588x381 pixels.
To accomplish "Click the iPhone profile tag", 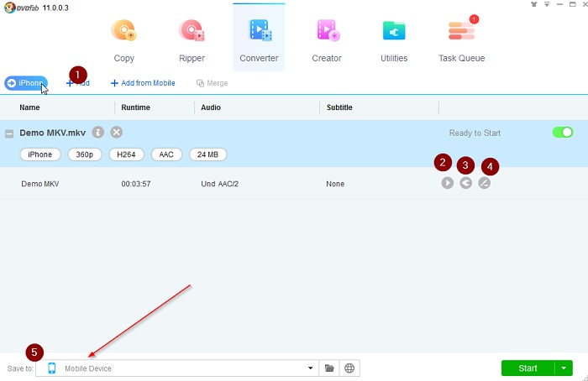I will 40,154.
